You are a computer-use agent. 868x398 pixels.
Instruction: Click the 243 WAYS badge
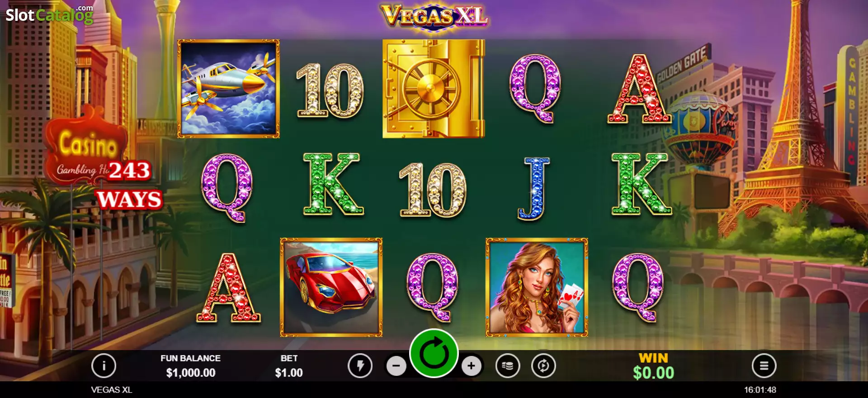click(x=129, y=185)
